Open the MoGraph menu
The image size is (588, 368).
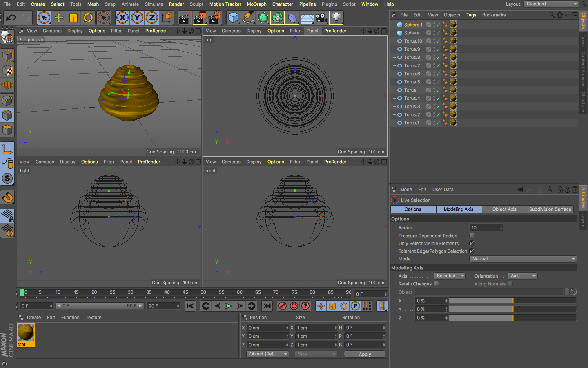coord(256,4)
